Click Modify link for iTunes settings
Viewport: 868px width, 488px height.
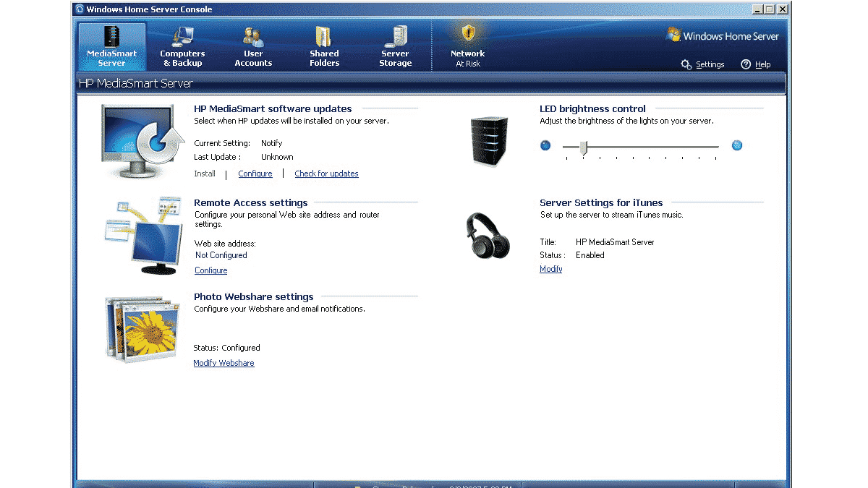point(550,269)
